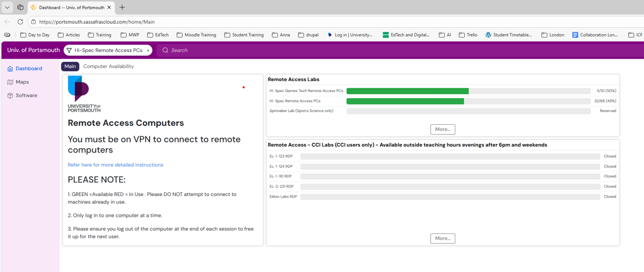Screen dimensions: 644x272
Task: Open London bookmark folder
Action: [553, 35]
